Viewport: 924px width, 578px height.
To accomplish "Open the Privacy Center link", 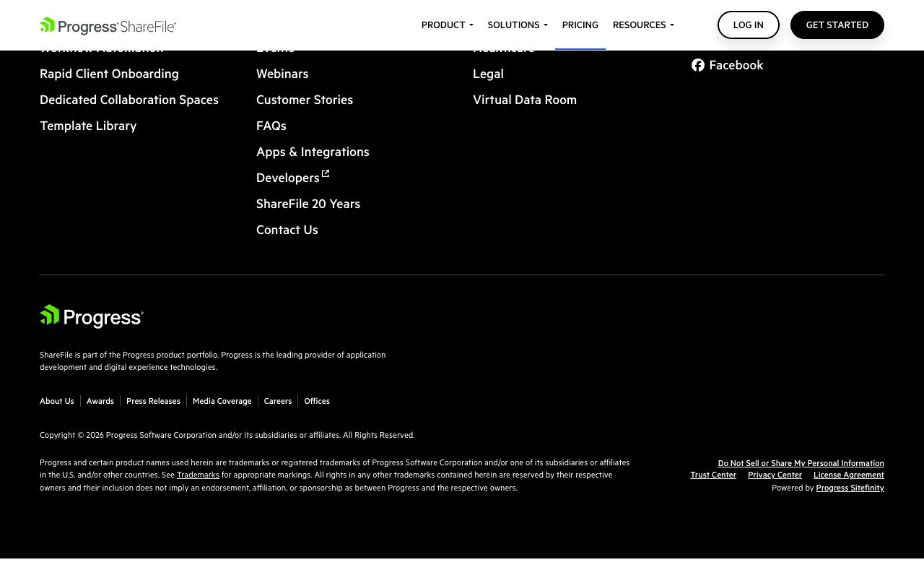I will 775,475.
